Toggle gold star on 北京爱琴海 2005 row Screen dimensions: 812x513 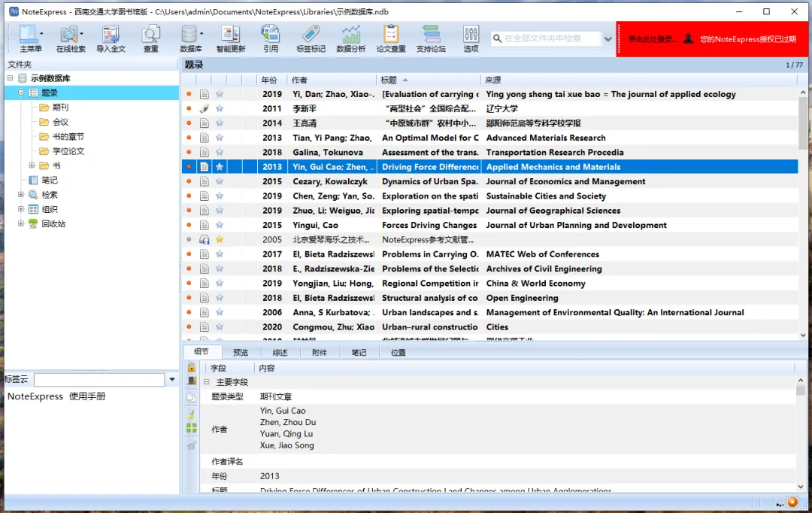click(x=220, y=239)
